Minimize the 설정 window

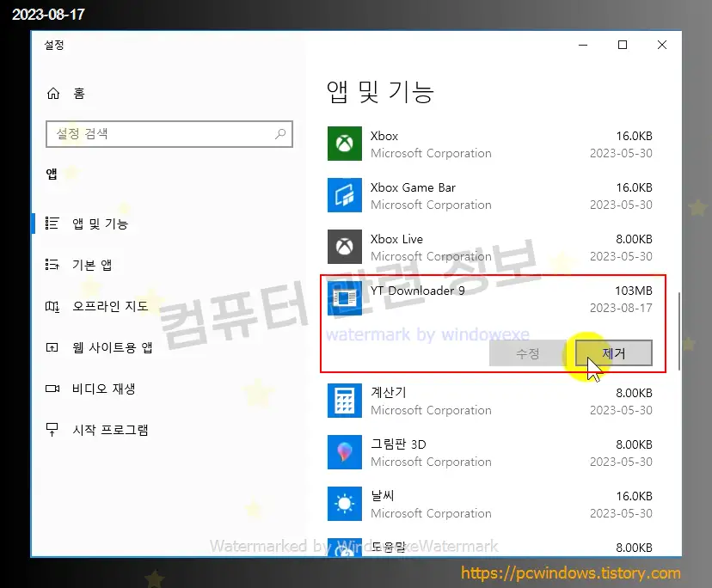pyautogui.click(x=583, y=45)
